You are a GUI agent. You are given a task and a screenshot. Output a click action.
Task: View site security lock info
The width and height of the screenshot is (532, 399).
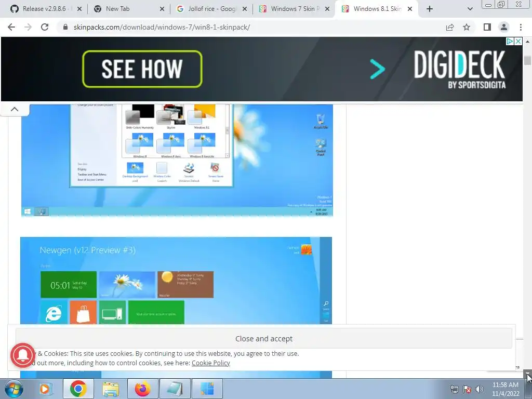(x=65, y=27)
